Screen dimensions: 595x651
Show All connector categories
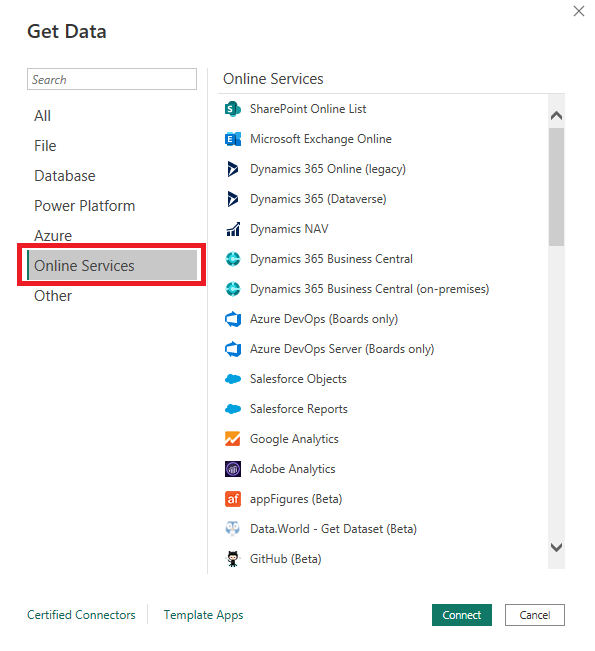pos(42,116)
